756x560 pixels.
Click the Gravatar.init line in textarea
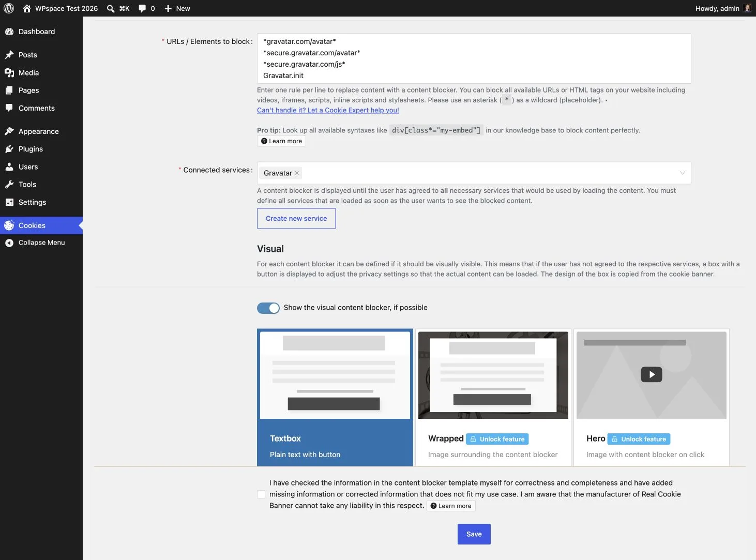pyautogui.click(x=283, y=75)
